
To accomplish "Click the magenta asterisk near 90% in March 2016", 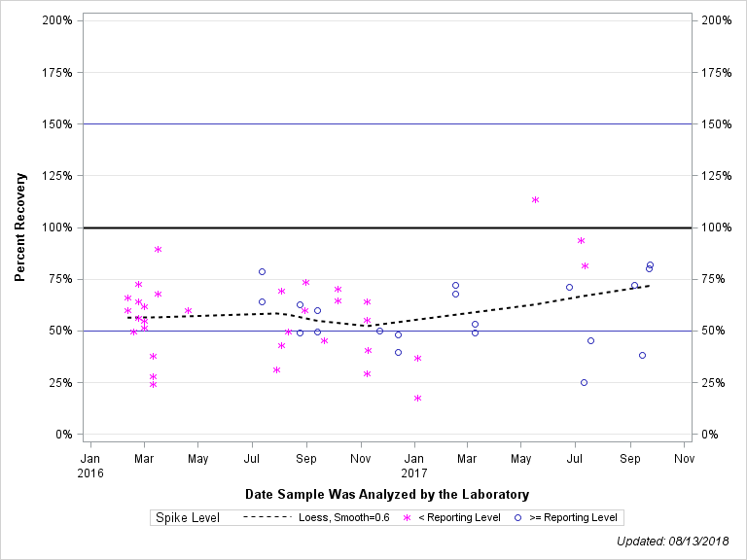I will point(159,250).
